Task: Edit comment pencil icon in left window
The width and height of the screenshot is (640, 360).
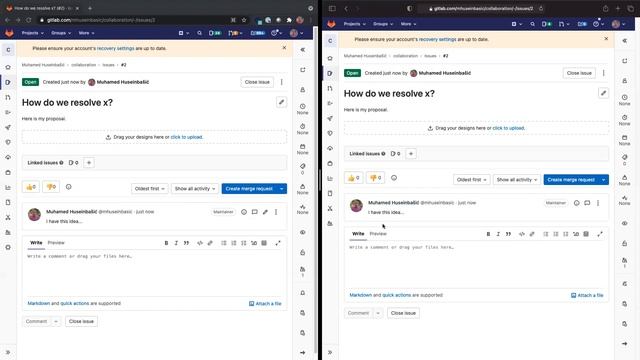Action: 265,212
